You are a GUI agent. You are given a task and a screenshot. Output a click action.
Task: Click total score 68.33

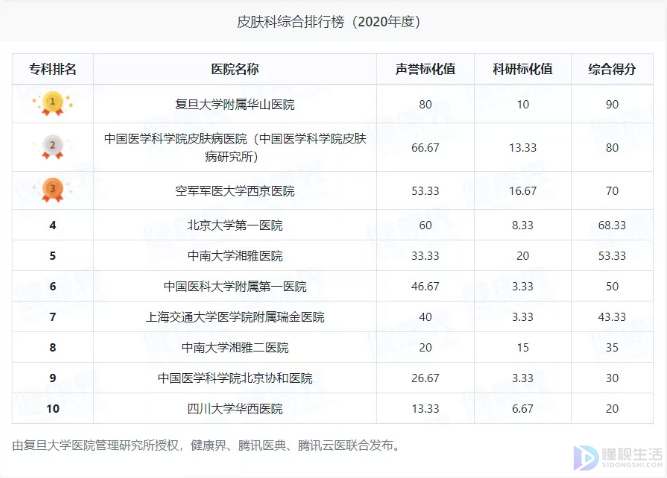(612, 225)
